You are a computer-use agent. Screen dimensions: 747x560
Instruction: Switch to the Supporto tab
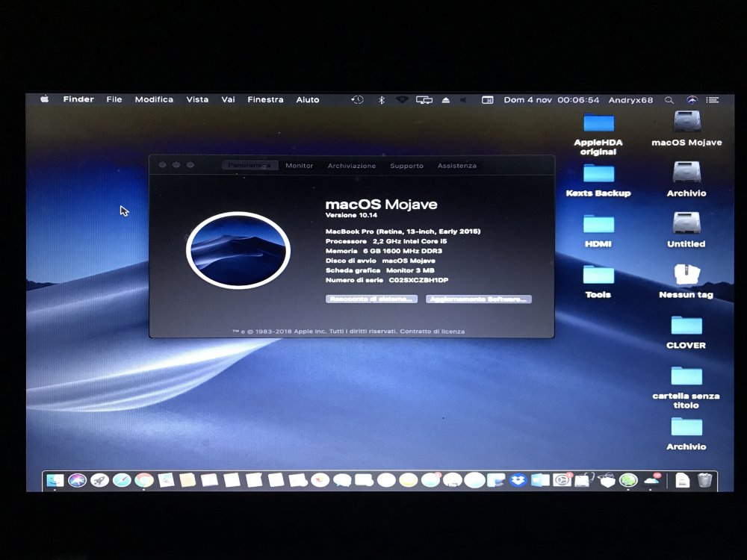(406, 166)
